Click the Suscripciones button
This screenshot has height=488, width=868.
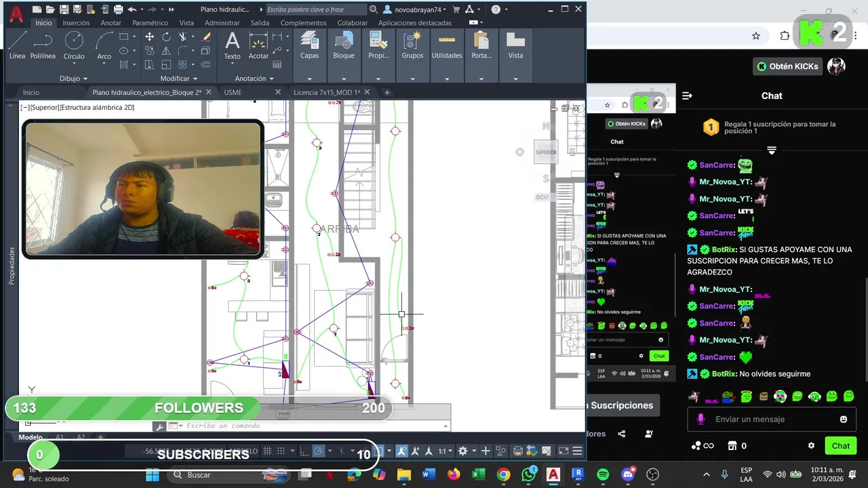621,405
